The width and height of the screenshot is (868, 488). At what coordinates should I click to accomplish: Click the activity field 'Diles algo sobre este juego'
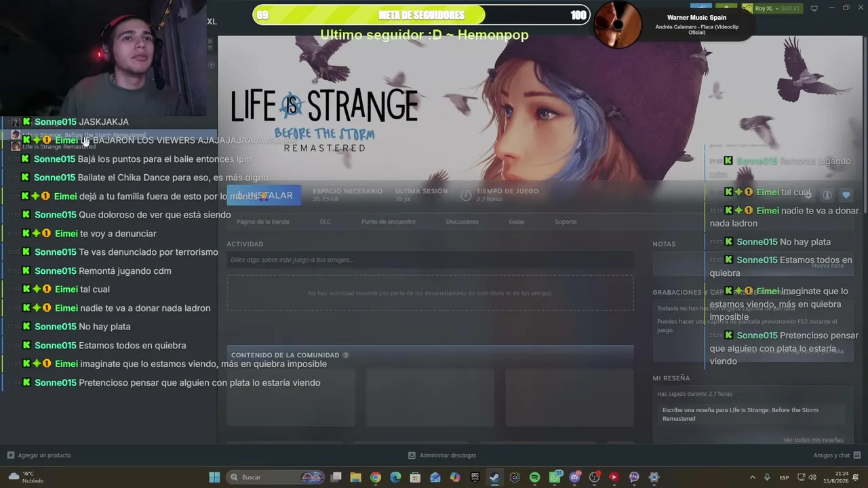(430, 260)
